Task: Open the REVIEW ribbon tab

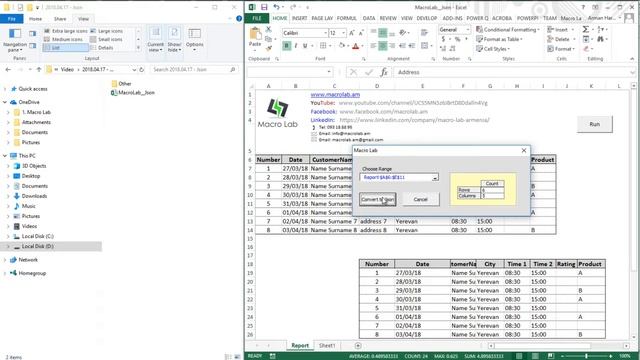Action: 388,18
